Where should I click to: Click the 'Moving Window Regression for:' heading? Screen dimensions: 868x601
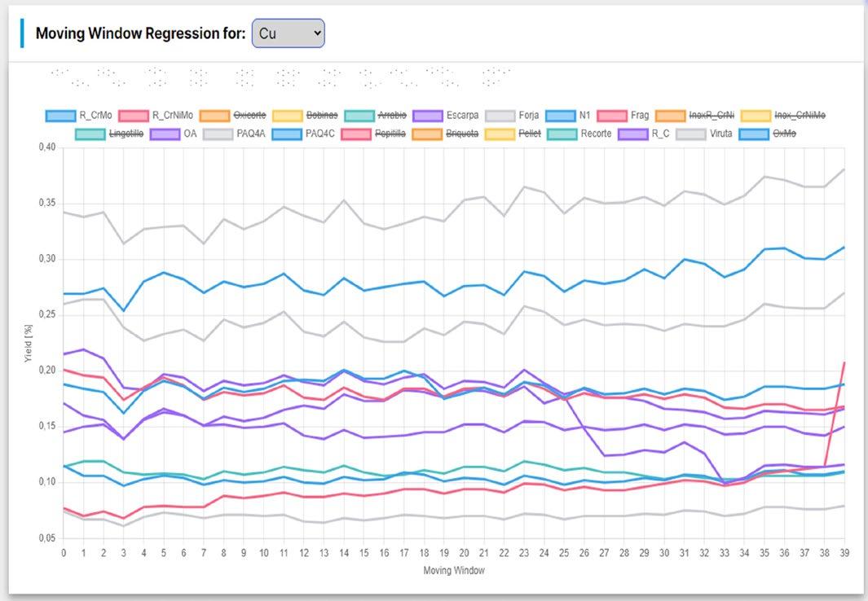coord(141,33)
